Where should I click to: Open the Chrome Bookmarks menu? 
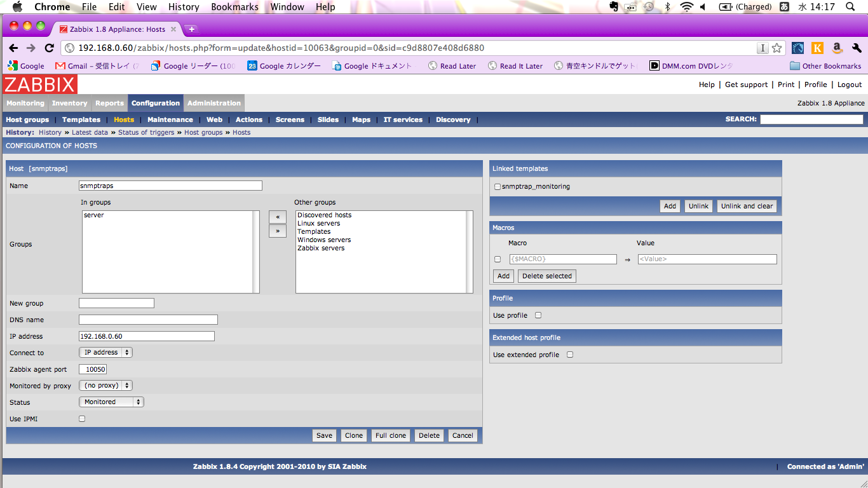coord(235,7)
